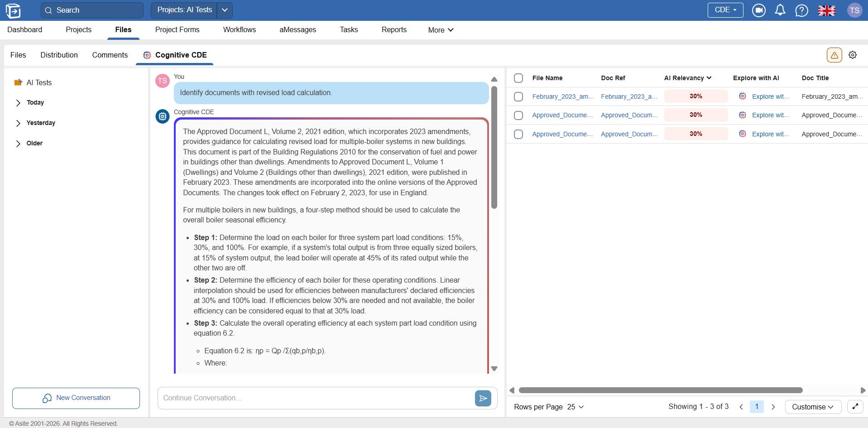Open the help question mark icon

click(802, 10)
